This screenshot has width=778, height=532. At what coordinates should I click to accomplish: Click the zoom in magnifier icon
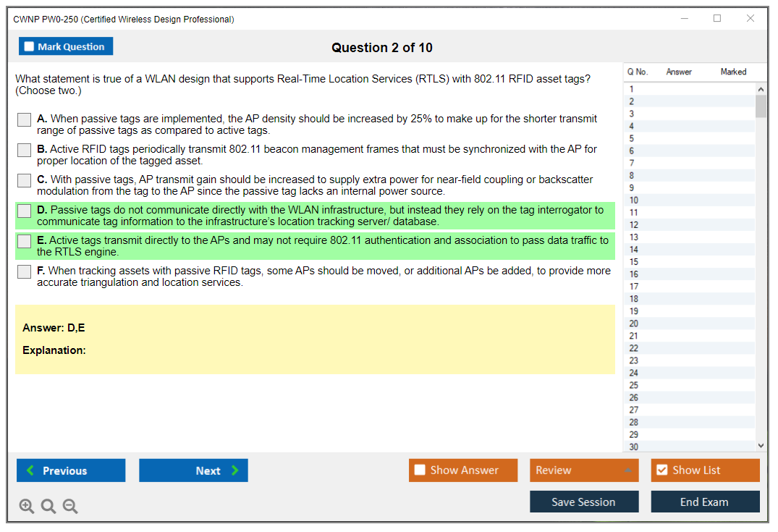pyautogui.click(x=27, y=506)
